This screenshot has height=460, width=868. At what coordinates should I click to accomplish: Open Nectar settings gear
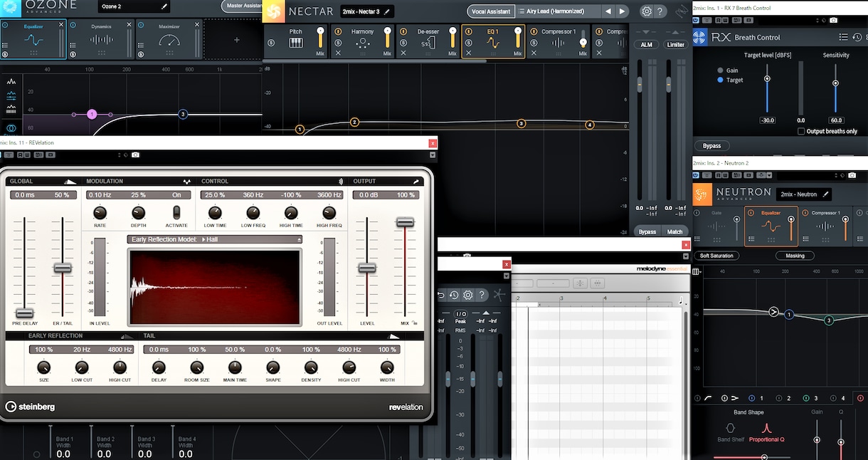(646, 11)
